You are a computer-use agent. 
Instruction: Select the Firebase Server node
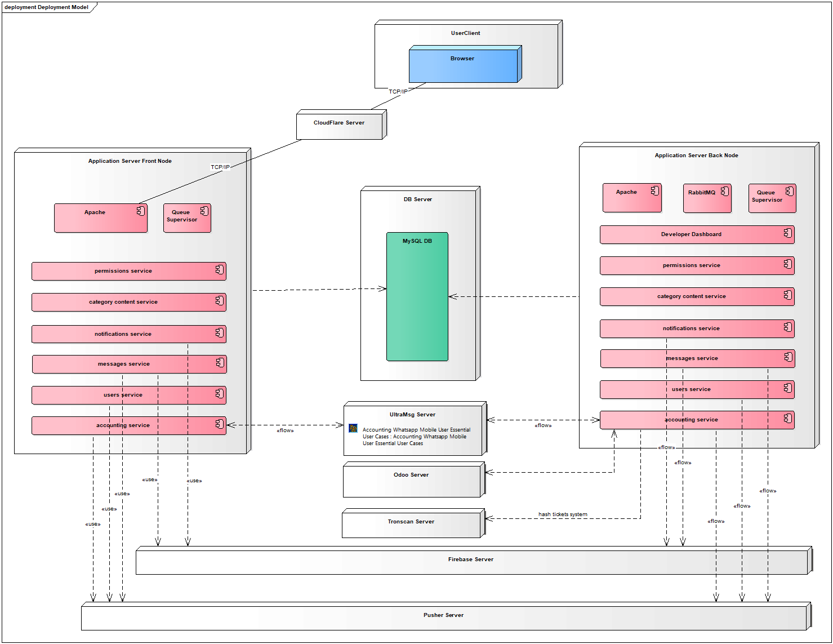(471, 562)
